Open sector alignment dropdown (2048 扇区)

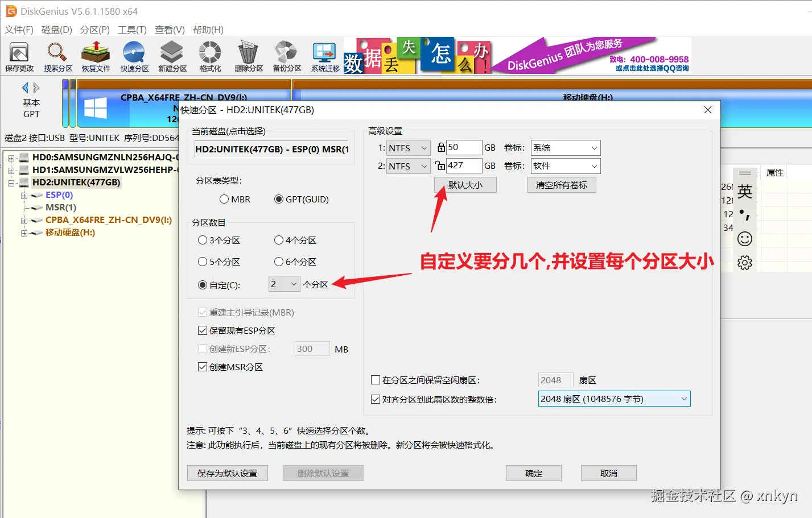pyautogui.click(x=615, y=399)
